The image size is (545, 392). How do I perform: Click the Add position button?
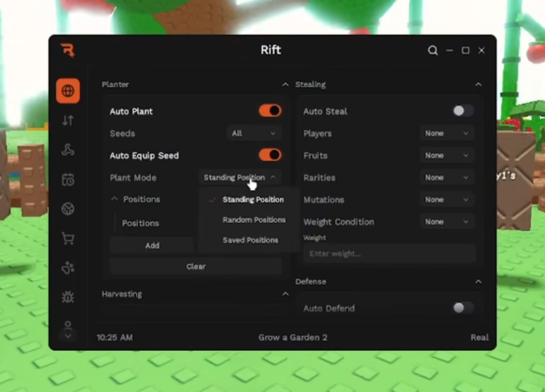[x=153, y=246]
